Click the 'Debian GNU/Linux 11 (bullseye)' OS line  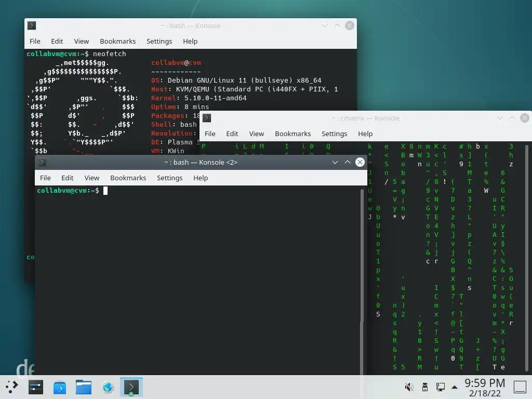(236, 81)
